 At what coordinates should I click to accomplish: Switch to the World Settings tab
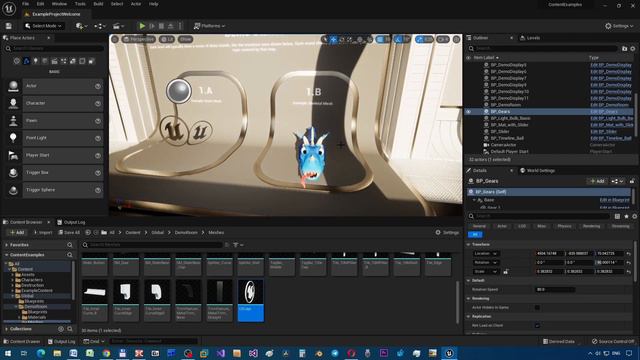(538, 171)
